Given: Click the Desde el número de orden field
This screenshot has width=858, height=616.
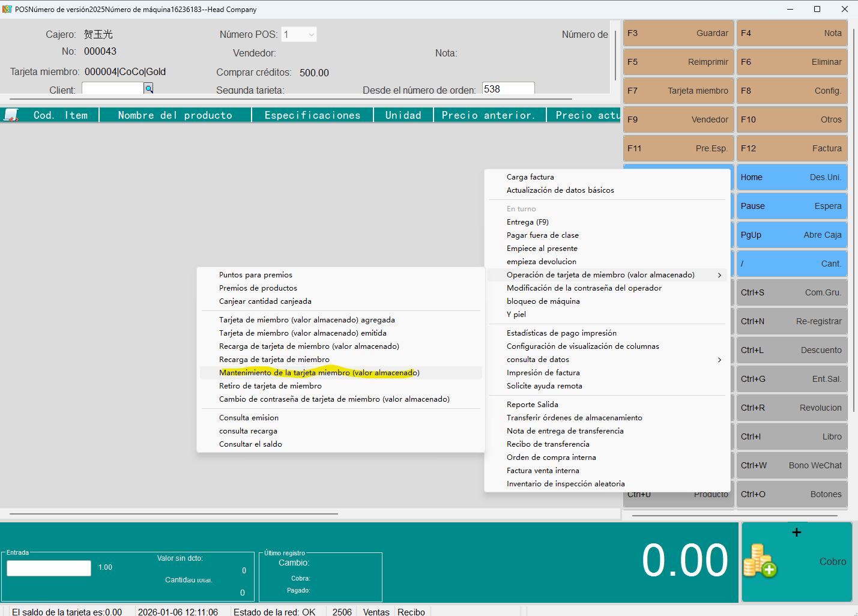Looking at the screenshot, I should pyautogui.click(x=508, y=89).
